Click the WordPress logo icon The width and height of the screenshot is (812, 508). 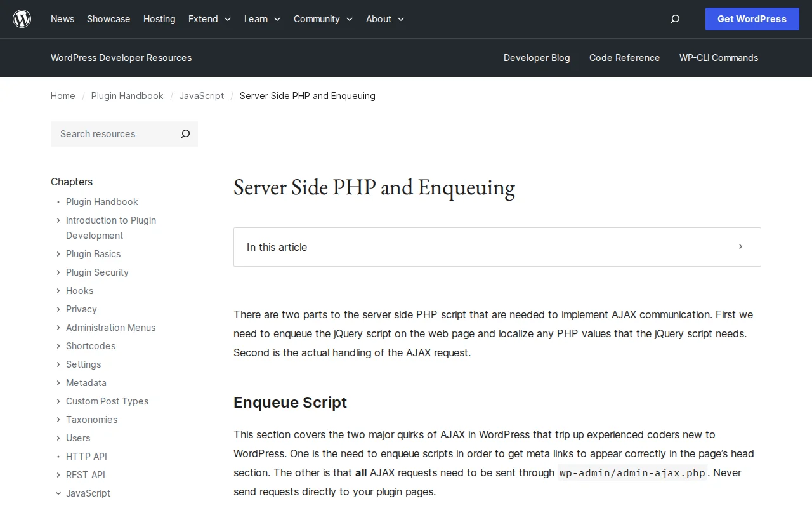pyautogui.click(x=22, y=18)
